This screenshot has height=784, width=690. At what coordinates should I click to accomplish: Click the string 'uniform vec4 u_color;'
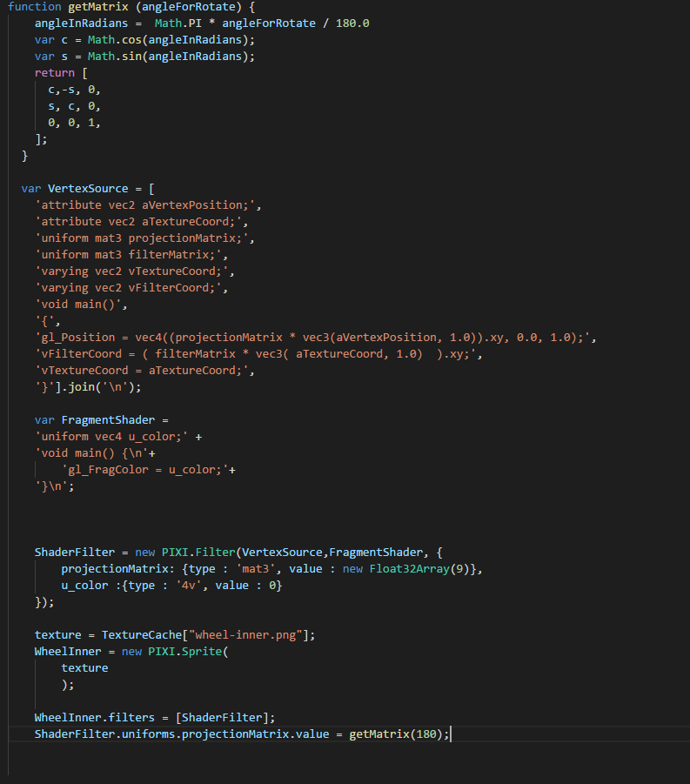(x=111, y=437)
